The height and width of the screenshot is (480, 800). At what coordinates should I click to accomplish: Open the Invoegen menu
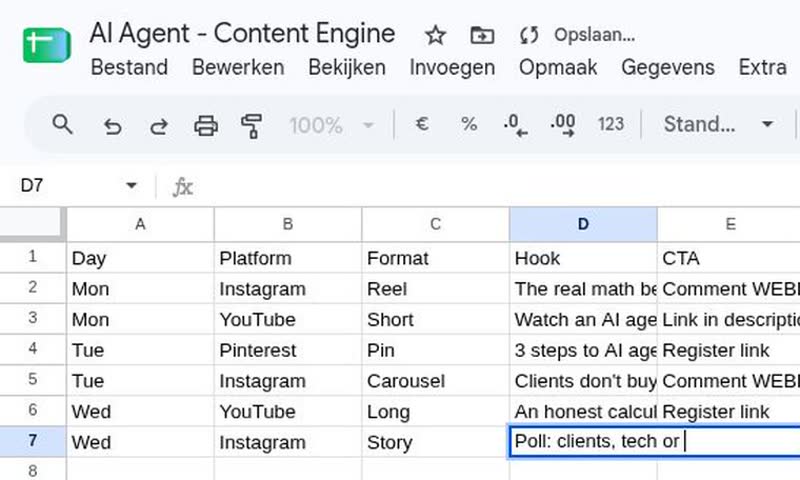click(x=452, y=67)
